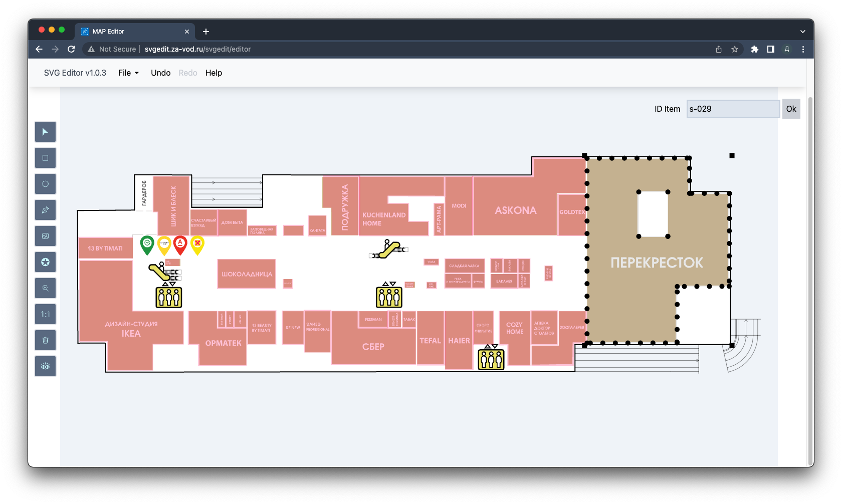842x504 pixels.
Task: Select the ASKONA store shape
Action: pos(515,210)
